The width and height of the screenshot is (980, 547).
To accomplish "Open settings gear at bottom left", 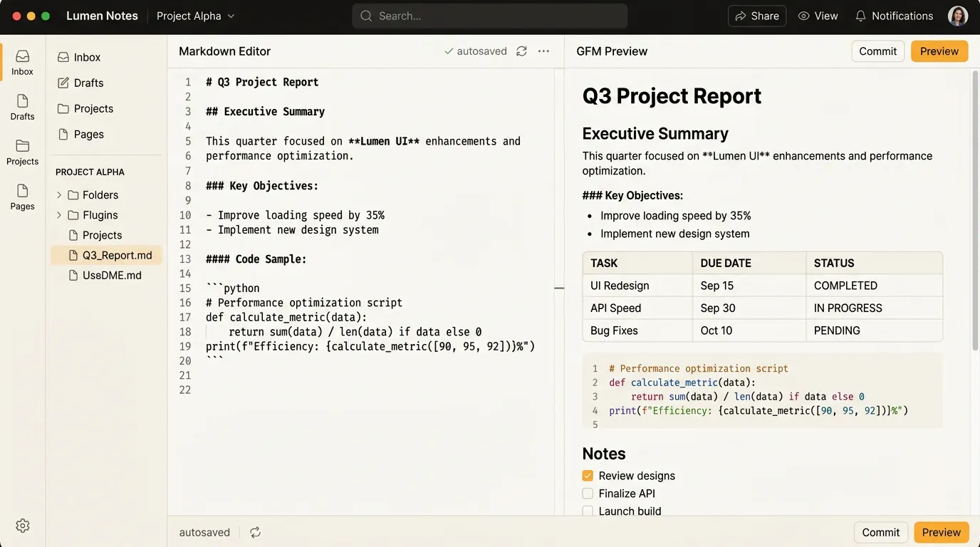I will click(23, 526).
